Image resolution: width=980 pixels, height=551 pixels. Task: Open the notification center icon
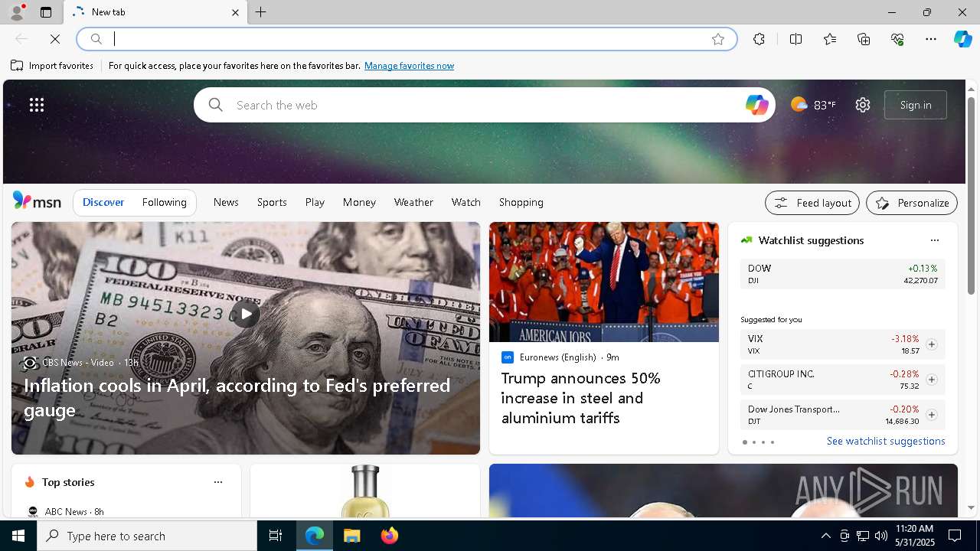(955, 536)
